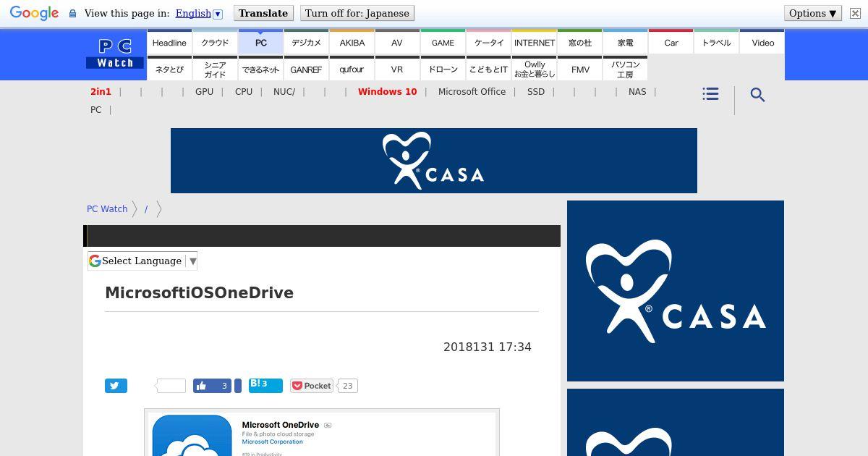This screenshot has height=456, width=868.
Task: Click the PC link below 2in1
Action: coord(95,110)
